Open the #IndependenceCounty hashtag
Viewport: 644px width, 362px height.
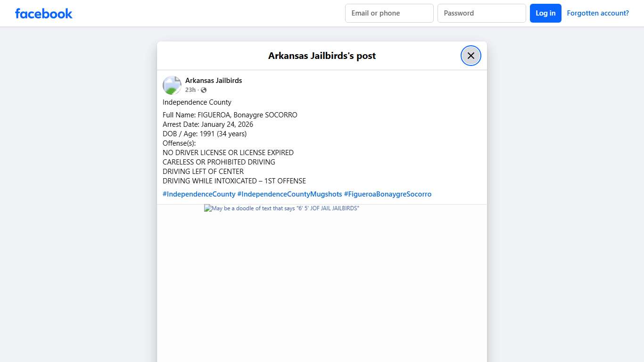199,194
